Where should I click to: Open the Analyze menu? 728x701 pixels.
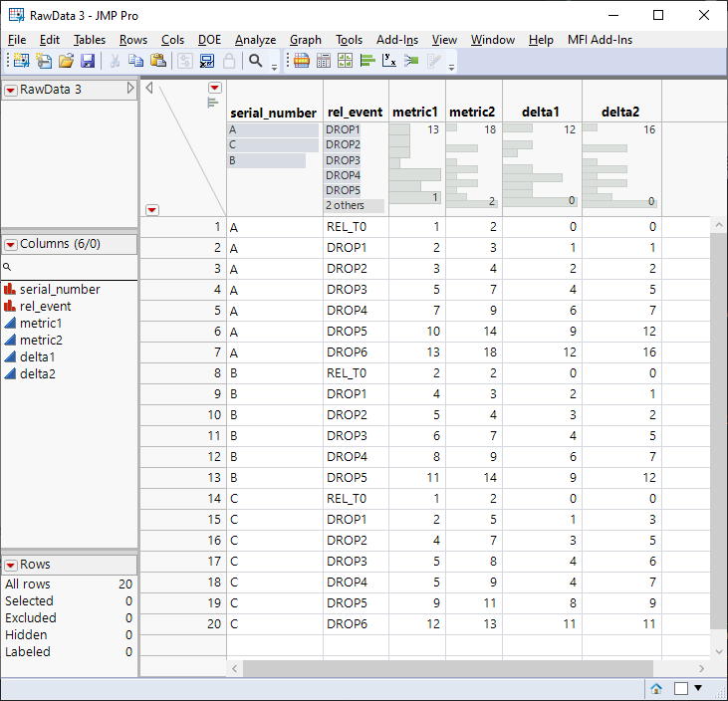[x=255, y=40]
